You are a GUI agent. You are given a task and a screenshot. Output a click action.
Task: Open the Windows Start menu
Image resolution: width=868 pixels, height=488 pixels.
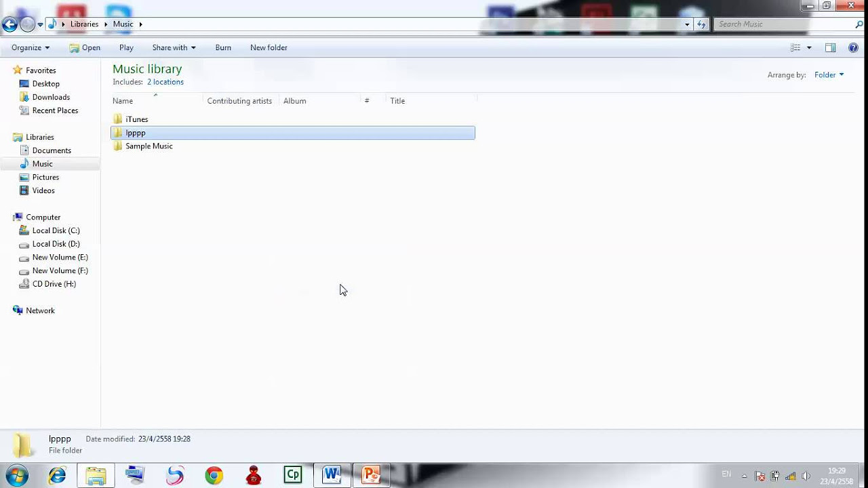[x=16, y=475]
